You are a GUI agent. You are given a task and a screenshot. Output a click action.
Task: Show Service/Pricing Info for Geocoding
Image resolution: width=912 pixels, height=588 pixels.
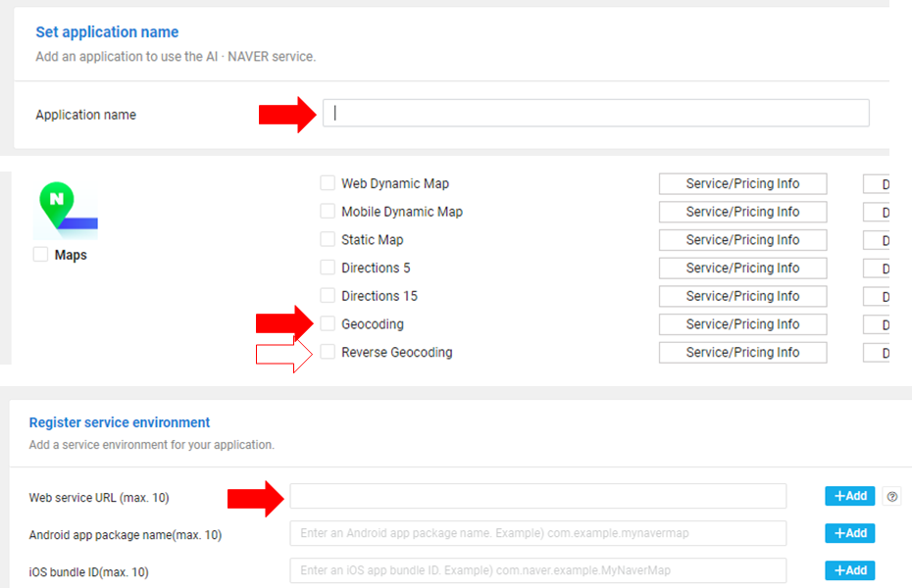(x=742, y=324)
